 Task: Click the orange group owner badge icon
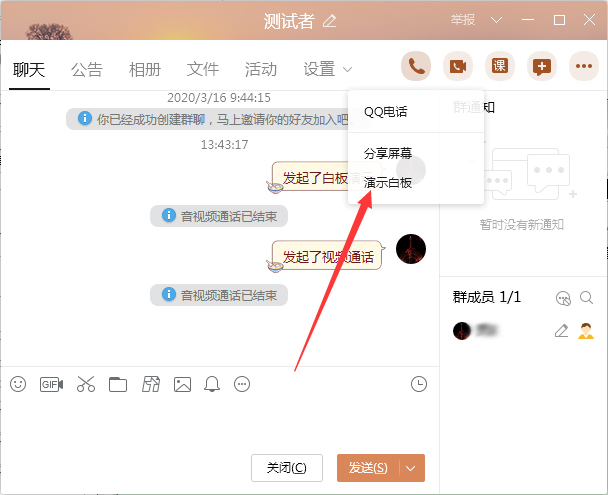[x=586, y=331]
